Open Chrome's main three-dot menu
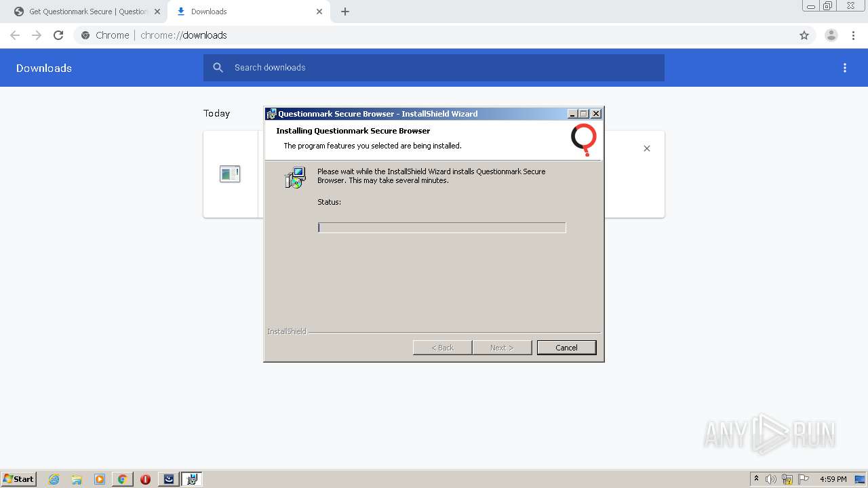The height and width of the screenshot is (488, 868). click(853, 35)
